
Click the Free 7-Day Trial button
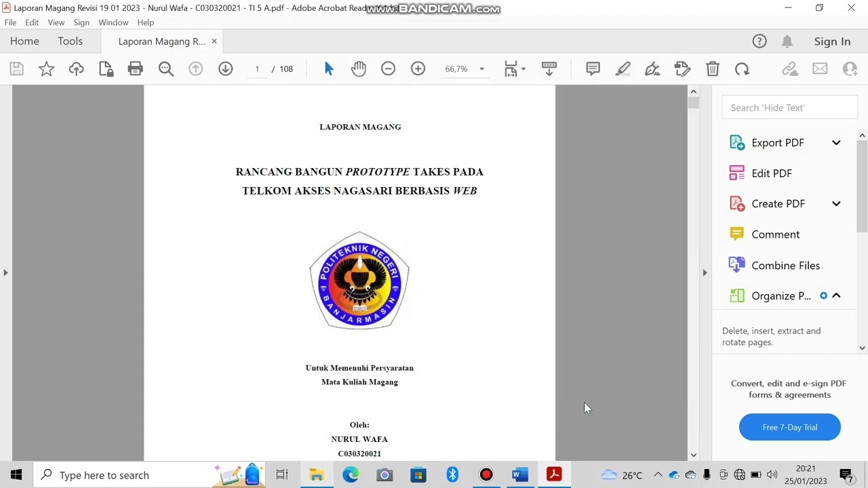pyautogui.click(x=790, y=427)
